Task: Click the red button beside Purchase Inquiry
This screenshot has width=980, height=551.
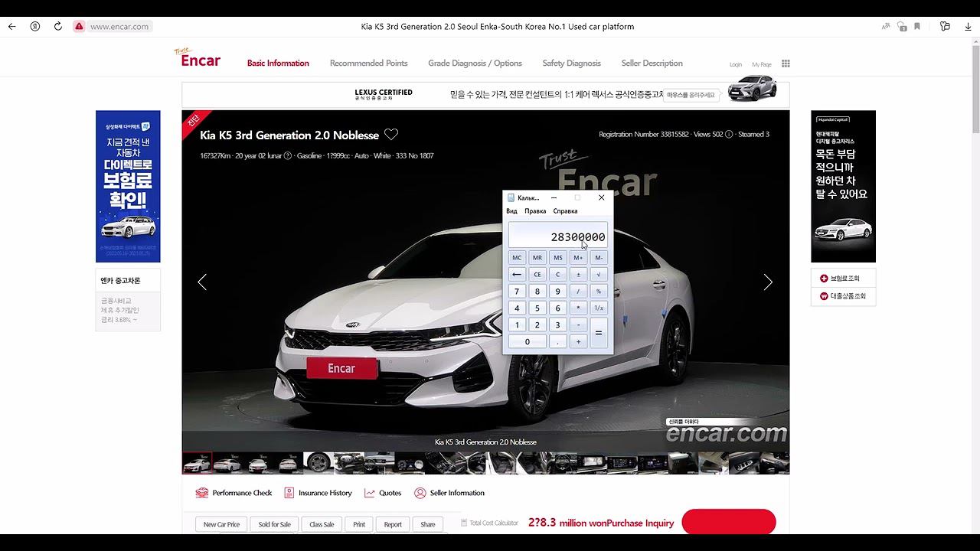Action: pos(728,522)
